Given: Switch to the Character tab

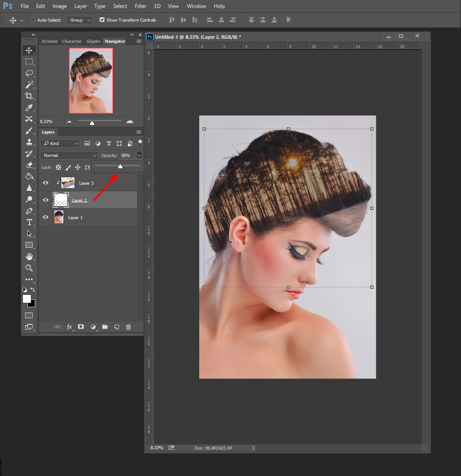Looking at the screenshot, I should pyautogui.click(x=71, y=41).
